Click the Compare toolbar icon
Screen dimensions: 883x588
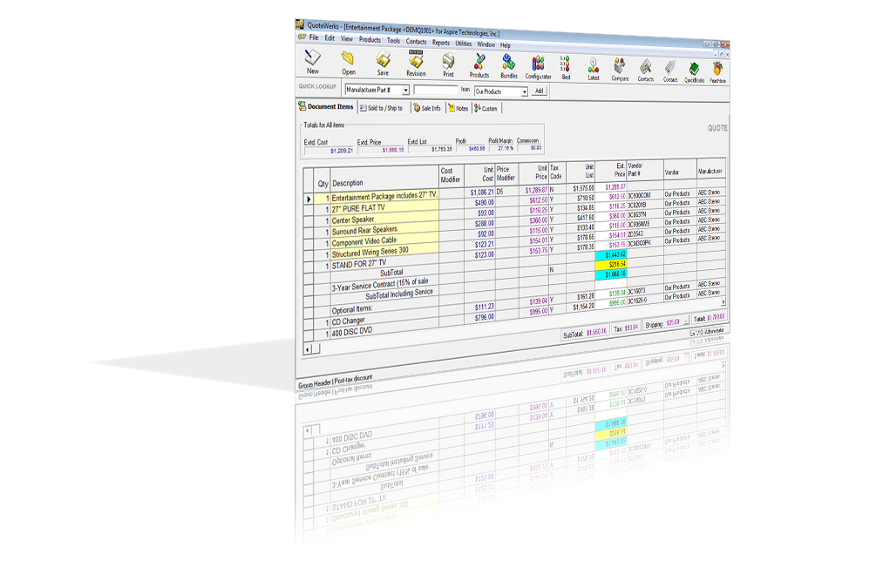point(620,67)
